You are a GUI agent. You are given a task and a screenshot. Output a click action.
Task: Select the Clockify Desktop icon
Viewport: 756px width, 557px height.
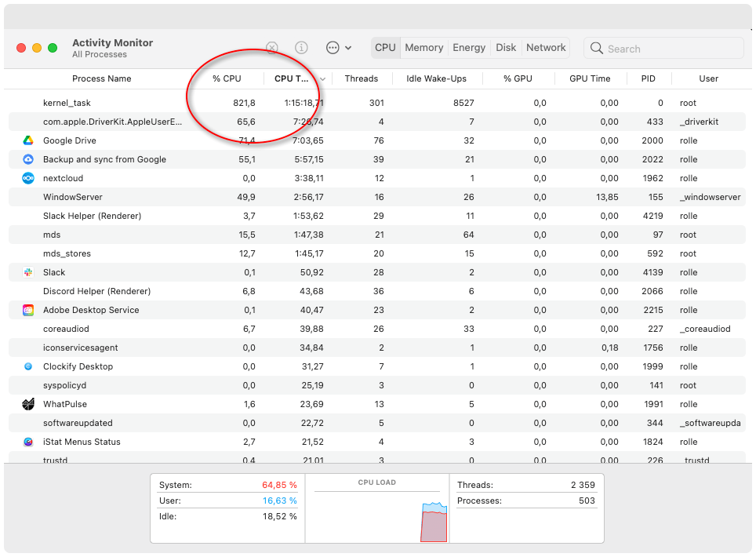coord(28,366)
